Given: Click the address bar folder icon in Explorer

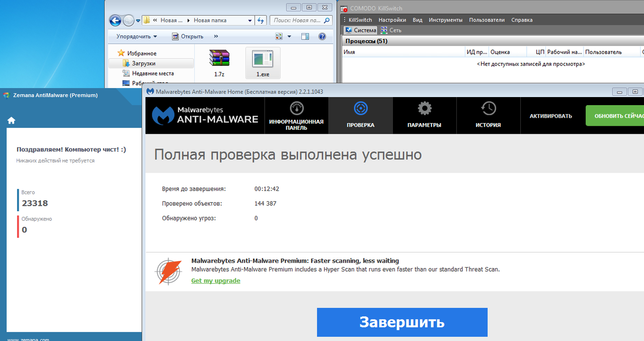Looking at the screenshot, I should tap(147, 21).
